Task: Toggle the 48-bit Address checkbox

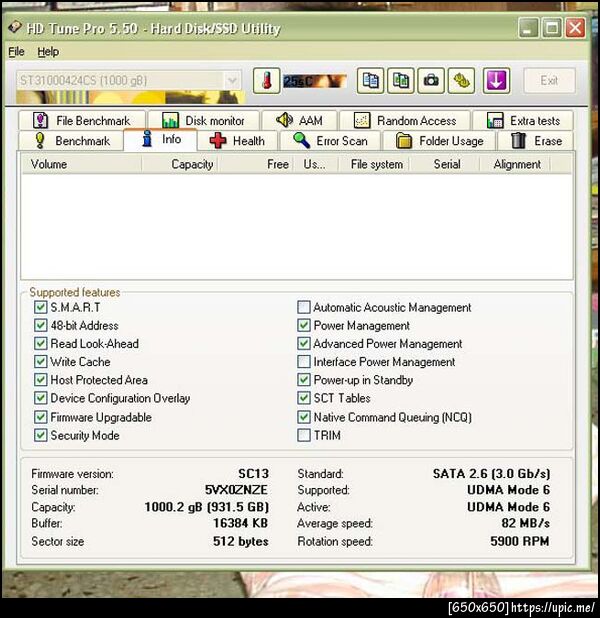Action: (x=40, y=325)
